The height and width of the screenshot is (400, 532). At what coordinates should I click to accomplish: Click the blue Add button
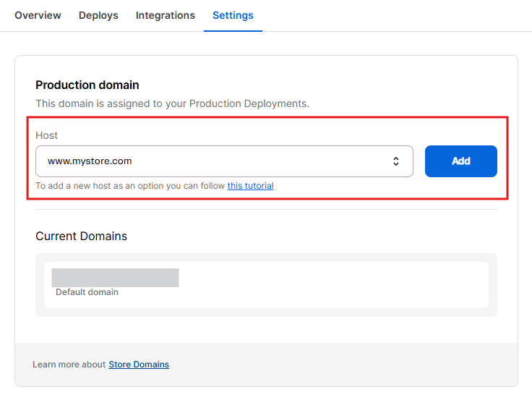460,161
